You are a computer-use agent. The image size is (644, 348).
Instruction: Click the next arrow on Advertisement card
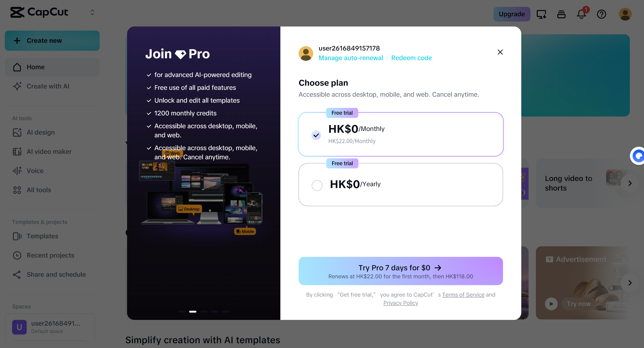[x=630, y=283]
